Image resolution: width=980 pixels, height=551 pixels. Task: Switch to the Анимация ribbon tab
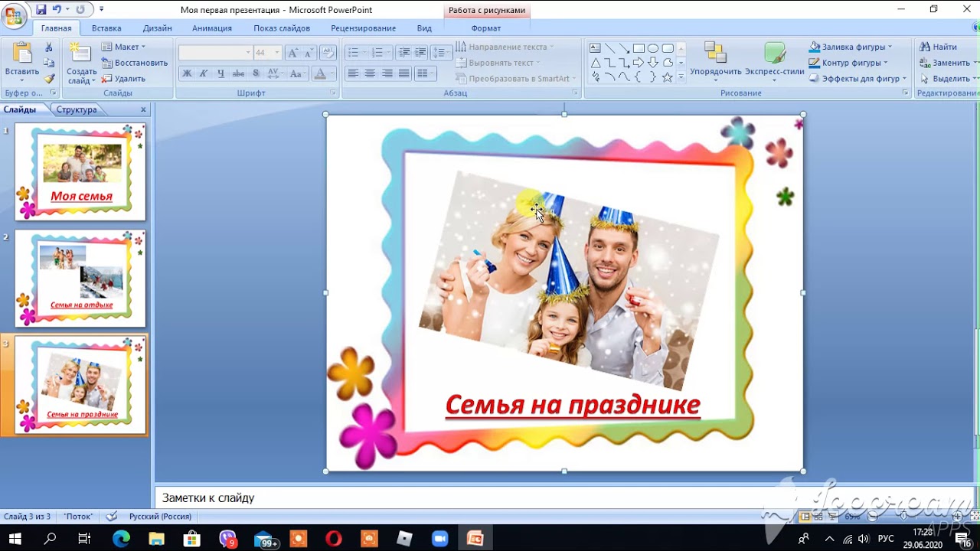[x=212, y=28]
